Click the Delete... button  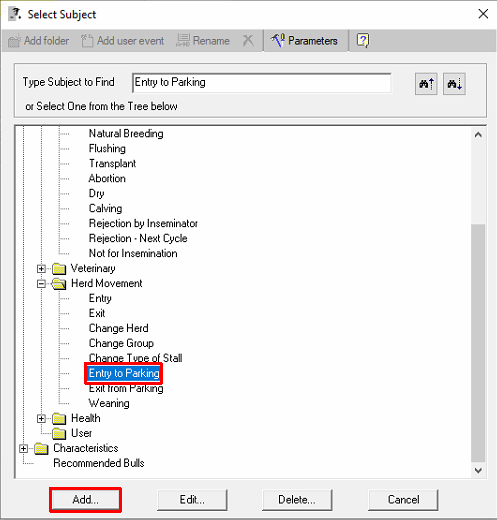[x=297, y=500]
